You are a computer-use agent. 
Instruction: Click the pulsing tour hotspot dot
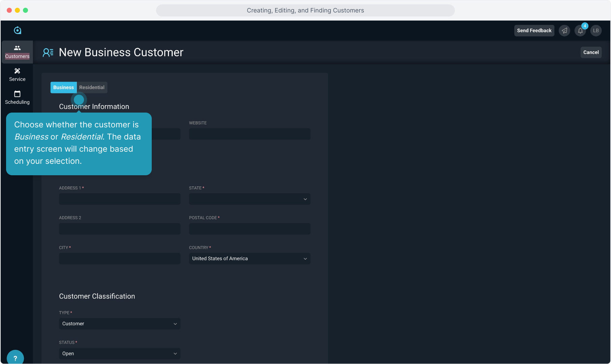click(79, 100)
